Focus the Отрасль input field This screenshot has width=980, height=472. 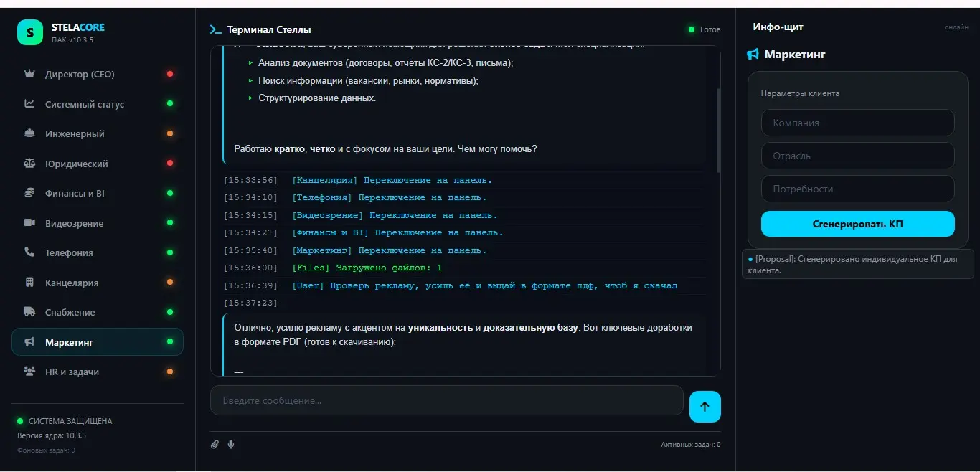click(x=858, y=156)
